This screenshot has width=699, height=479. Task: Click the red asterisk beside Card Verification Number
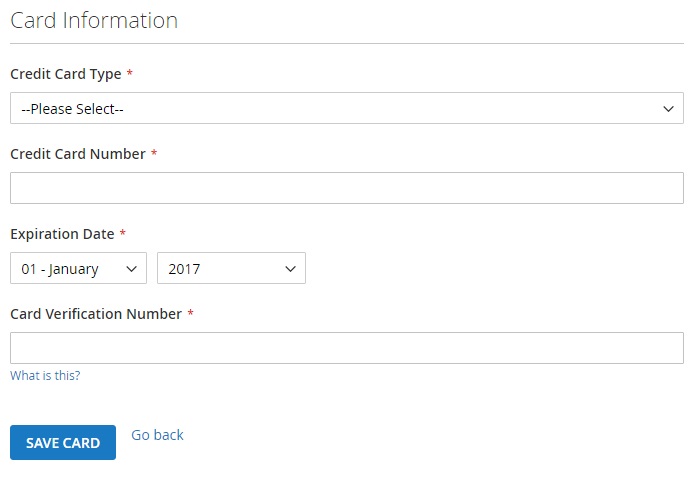(190, 314)
